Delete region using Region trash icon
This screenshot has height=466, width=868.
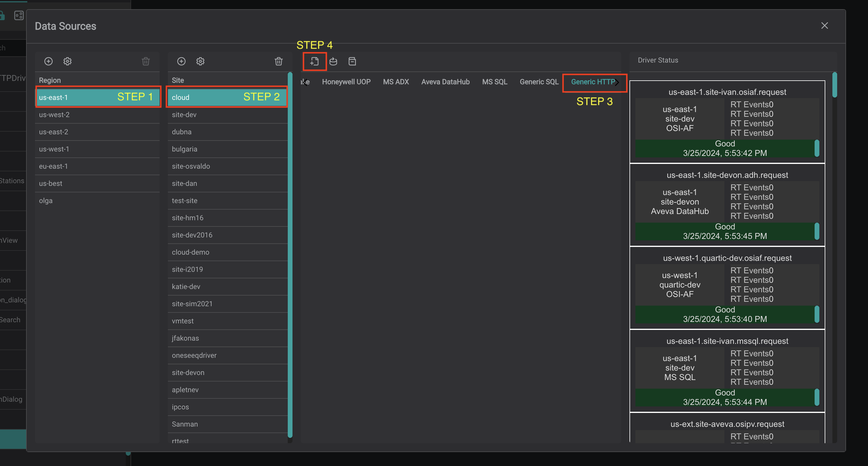coord(146,61)
